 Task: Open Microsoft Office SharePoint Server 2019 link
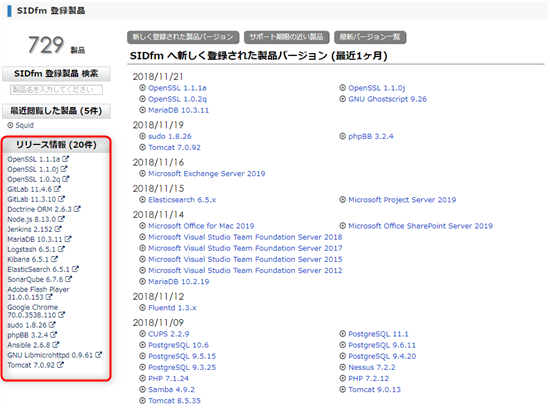point(421,226)
